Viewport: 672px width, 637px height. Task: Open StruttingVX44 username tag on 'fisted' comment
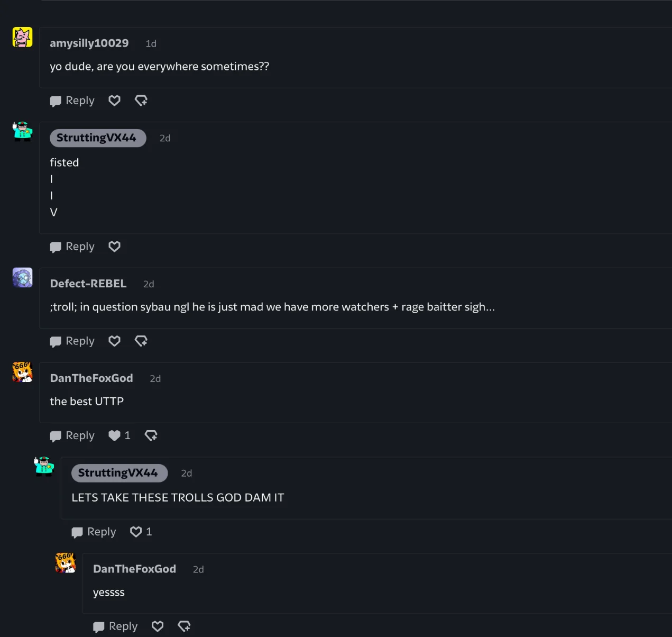click(x=97, y=138)
